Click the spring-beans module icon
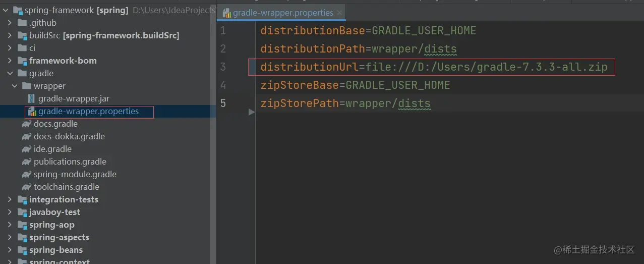 click(x=22, y=250)
